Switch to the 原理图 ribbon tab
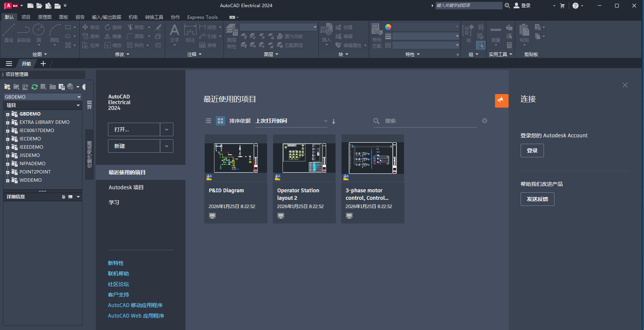 (44, 17)
